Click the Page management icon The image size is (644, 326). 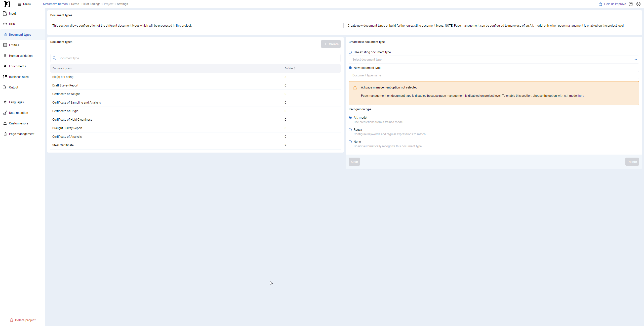5,134
